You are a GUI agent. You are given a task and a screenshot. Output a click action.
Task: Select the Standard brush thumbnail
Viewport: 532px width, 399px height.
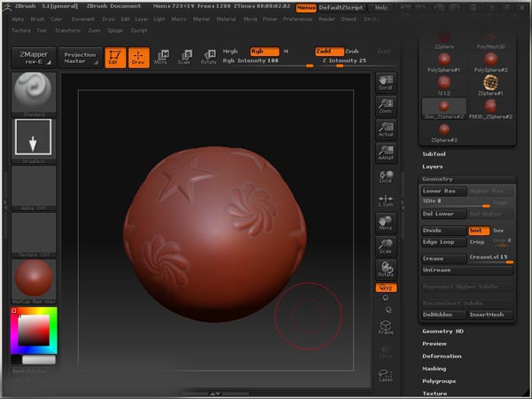[34, 94]
